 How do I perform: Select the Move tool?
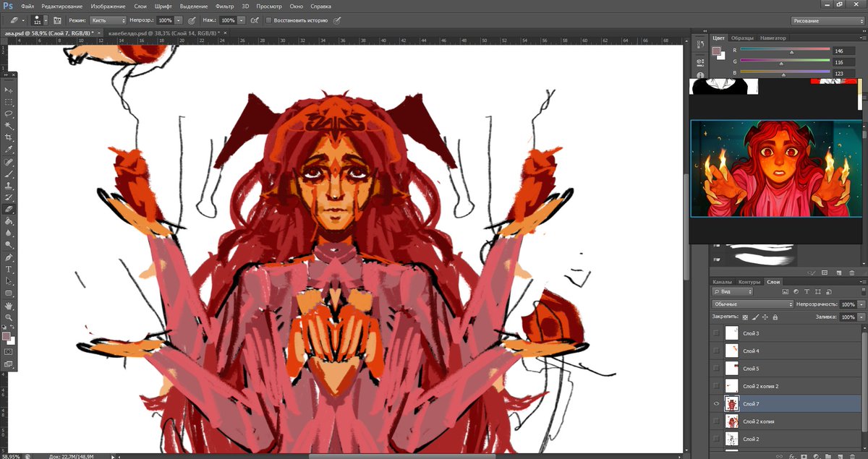pyautogui.click(x=9, y=90)
